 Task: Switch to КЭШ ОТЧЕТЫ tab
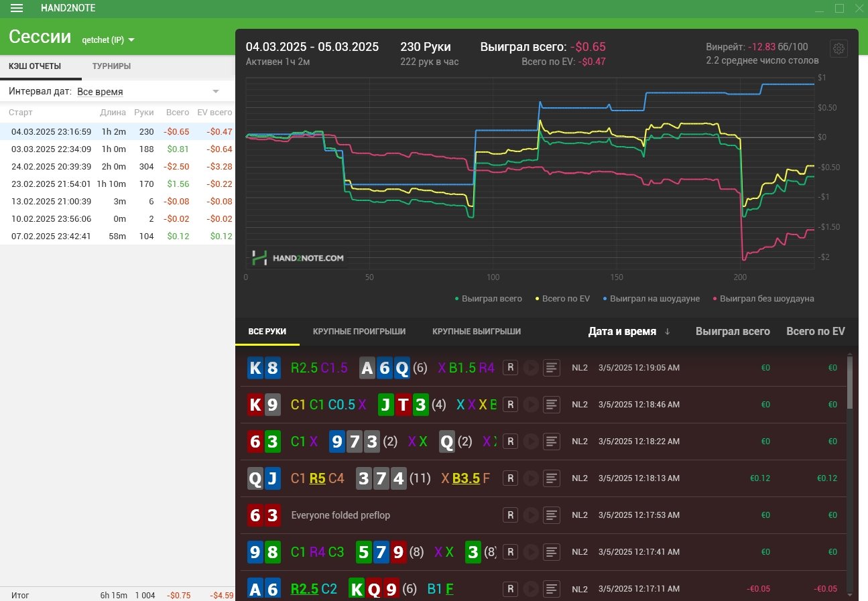35,66
